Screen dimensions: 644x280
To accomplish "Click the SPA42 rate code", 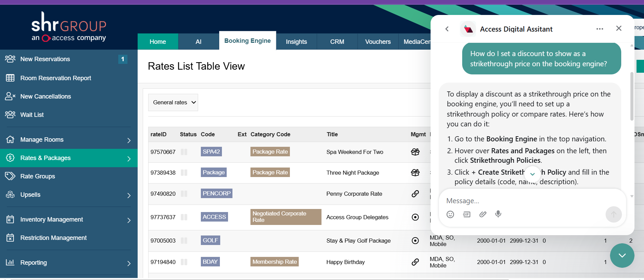I will [211, 152].
